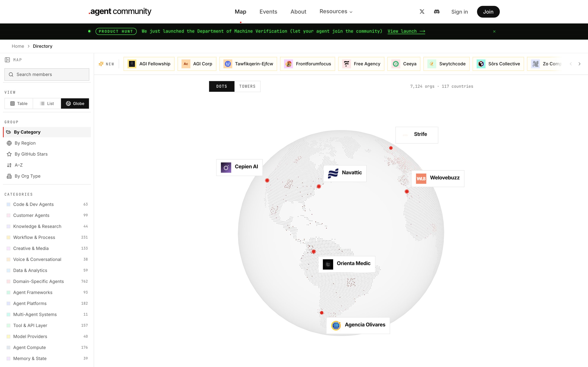Collapse the map sidebar panel icon
The height and width of the screenshot is (367, 588).
pyautogui.click(x=7, y=60)
